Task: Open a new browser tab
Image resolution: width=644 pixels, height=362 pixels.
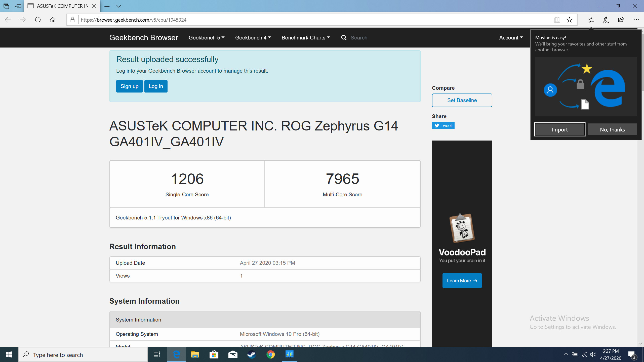Action: coord(107,6)
